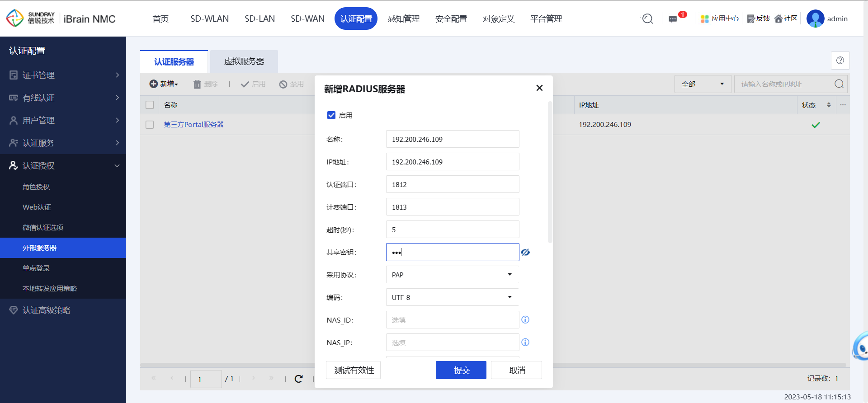Open the 应用中心 app center
The image size is (868, 403).
tap(719, 19)
